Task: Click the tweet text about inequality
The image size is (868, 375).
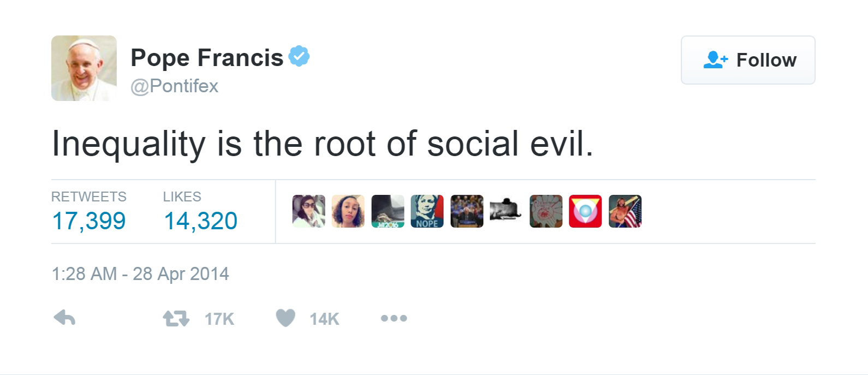Action: [x=322, y=144]
